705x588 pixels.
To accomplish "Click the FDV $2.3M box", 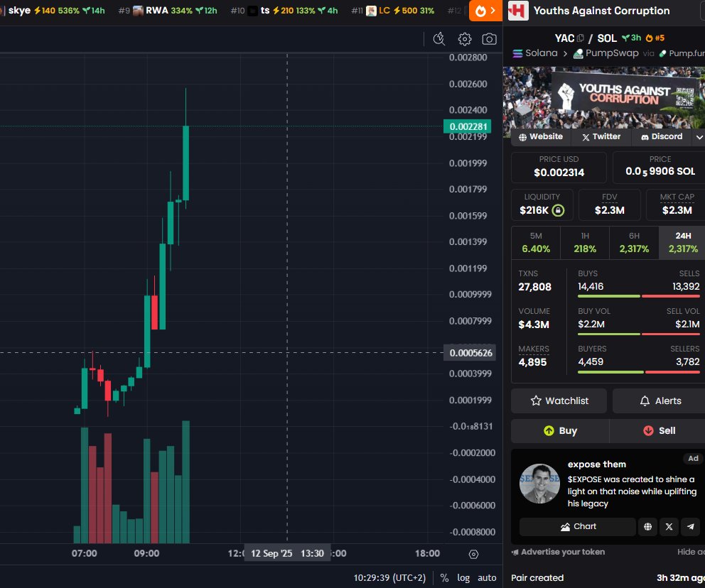I will 609,205.
